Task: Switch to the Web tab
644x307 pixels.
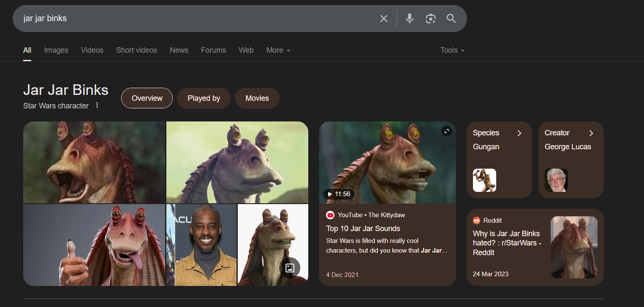Action: (x=246, y=50)
